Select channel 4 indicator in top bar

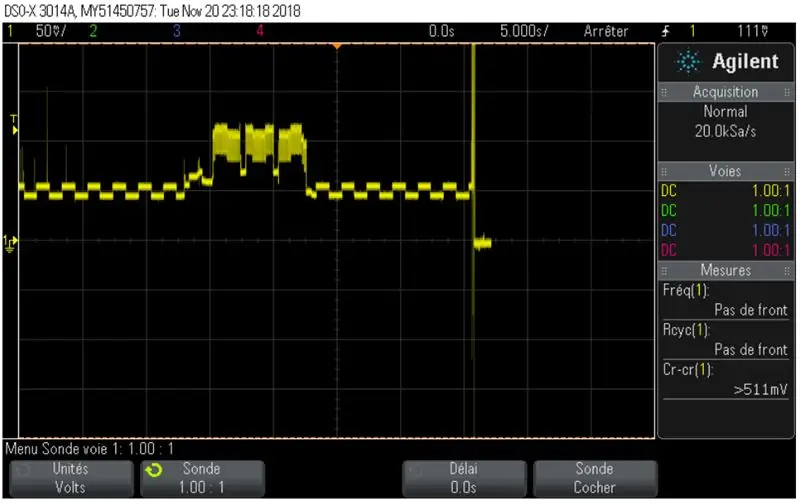tap(260, 31)
